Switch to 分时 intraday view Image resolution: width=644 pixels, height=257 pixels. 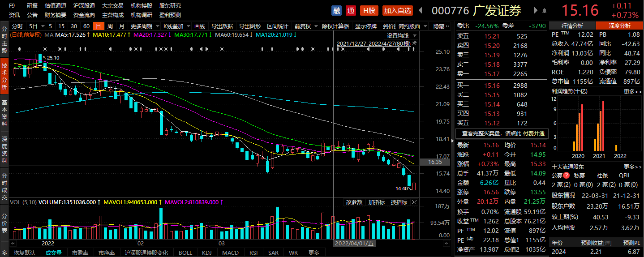(17, 26)
